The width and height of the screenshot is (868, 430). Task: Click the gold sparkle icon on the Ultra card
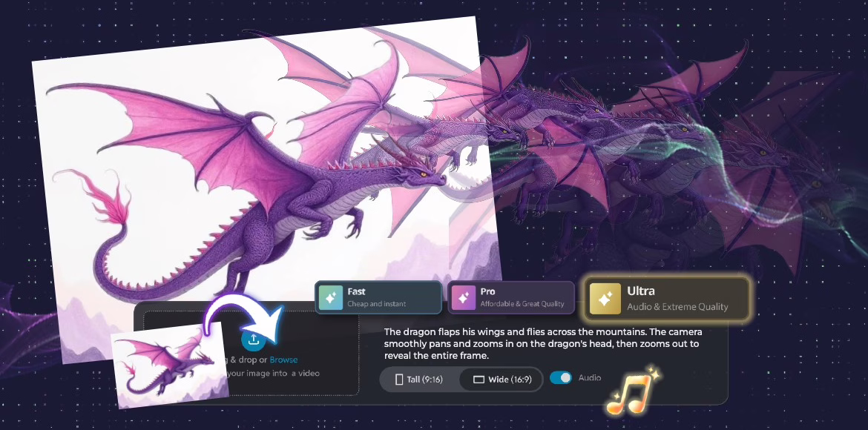click(x=605, y=298)
